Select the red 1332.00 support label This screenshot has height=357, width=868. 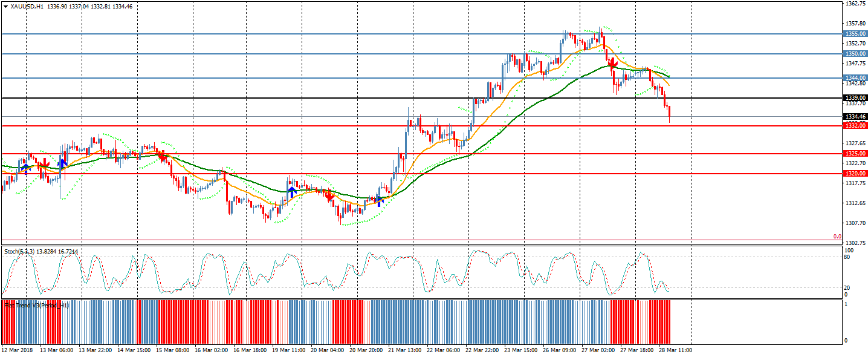click(x=855, y=126)
